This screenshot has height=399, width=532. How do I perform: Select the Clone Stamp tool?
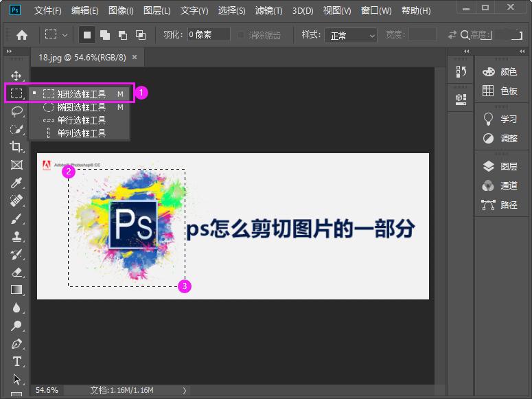click(x=16, y=236)
